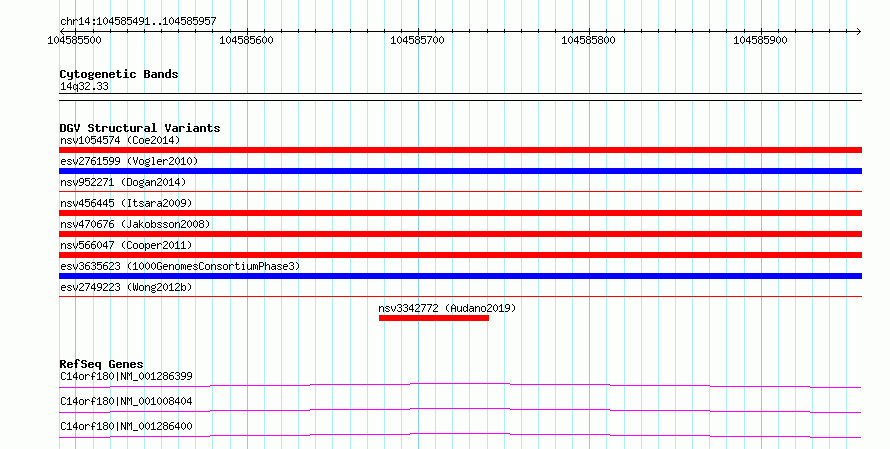
Task: Open the C14orf180|NM_001008404 gene label
Action: pyautogui.click(x=126, y=401)
